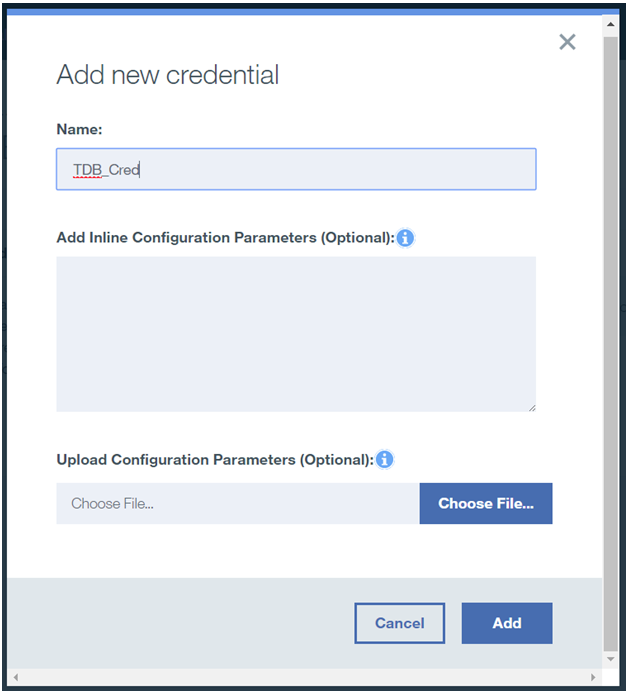Image resolution: width=630 pixels, height=695 pixels.
Task: Click the horizontal scrollbar right arrow
Action: tap(593, 677)
